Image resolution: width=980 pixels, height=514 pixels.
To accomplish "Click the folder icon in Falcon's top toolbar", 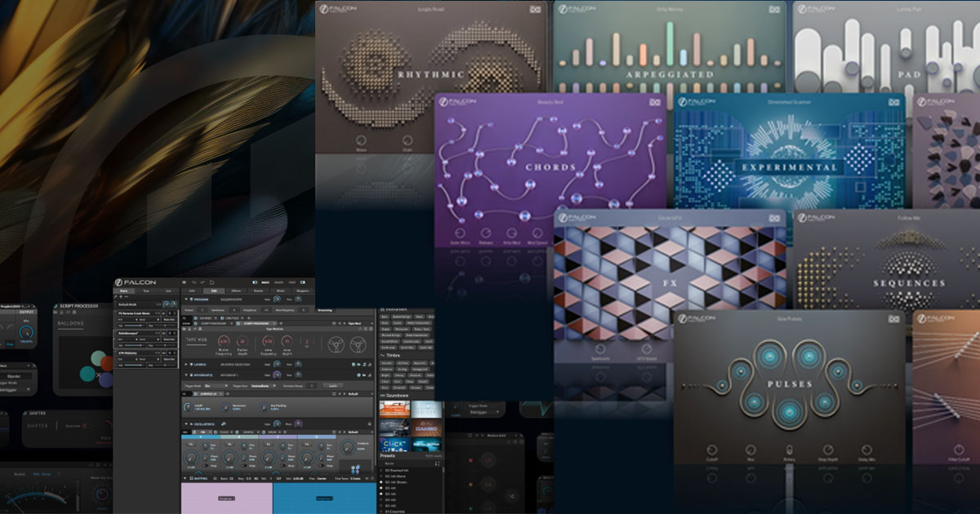I will coord(212,282).
